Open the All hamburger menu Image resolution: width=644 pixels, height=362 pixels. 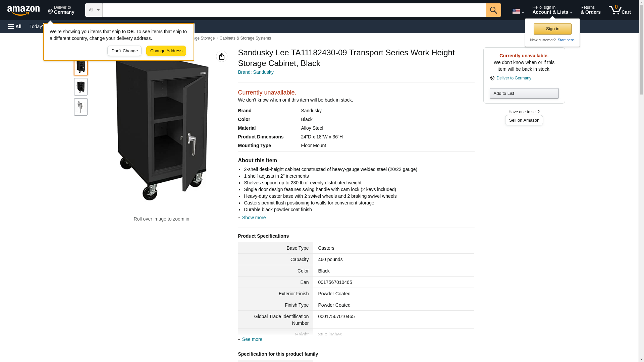(15, 26)
